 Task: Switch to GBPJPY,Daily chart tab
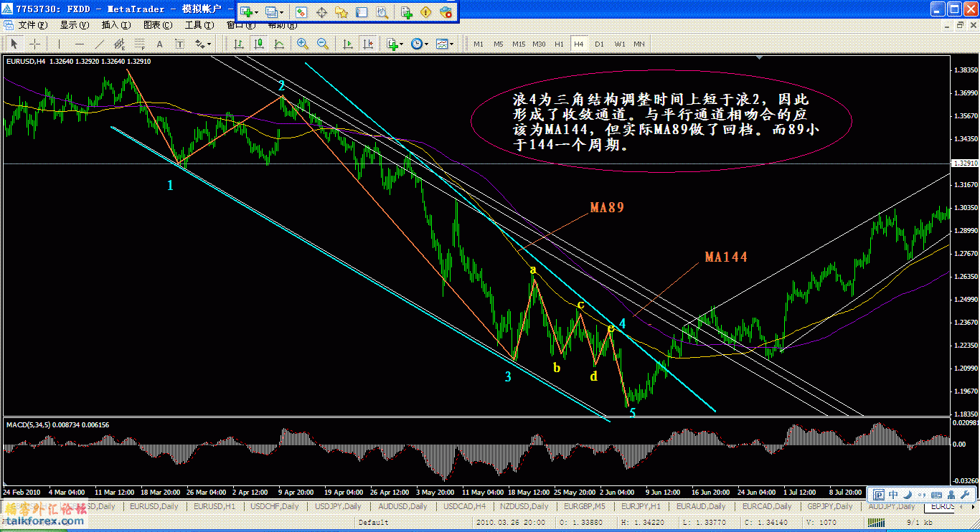pos(830,506)
